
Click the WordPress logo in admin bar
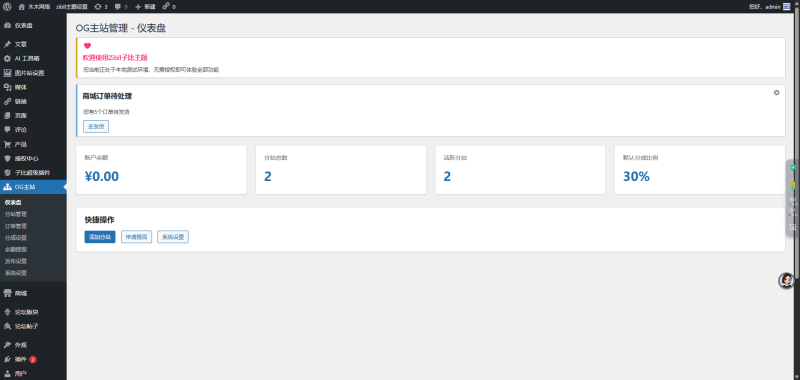click(x=7, y=7)
